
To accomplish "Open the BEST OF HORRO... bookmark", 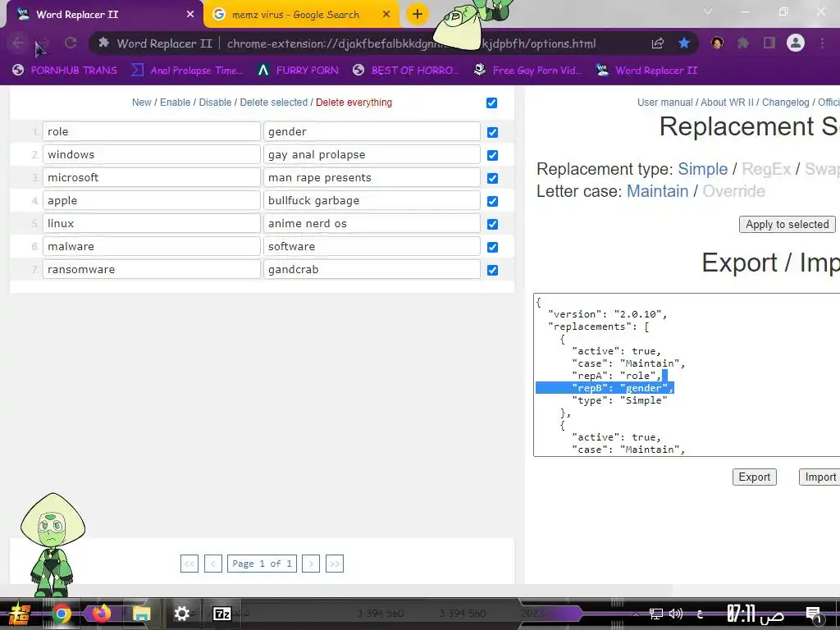I will [406, 71].
